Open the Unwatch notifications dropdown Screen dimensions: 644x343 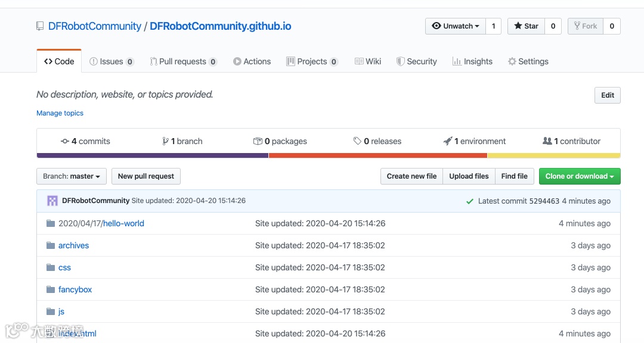tap(456, 26)
